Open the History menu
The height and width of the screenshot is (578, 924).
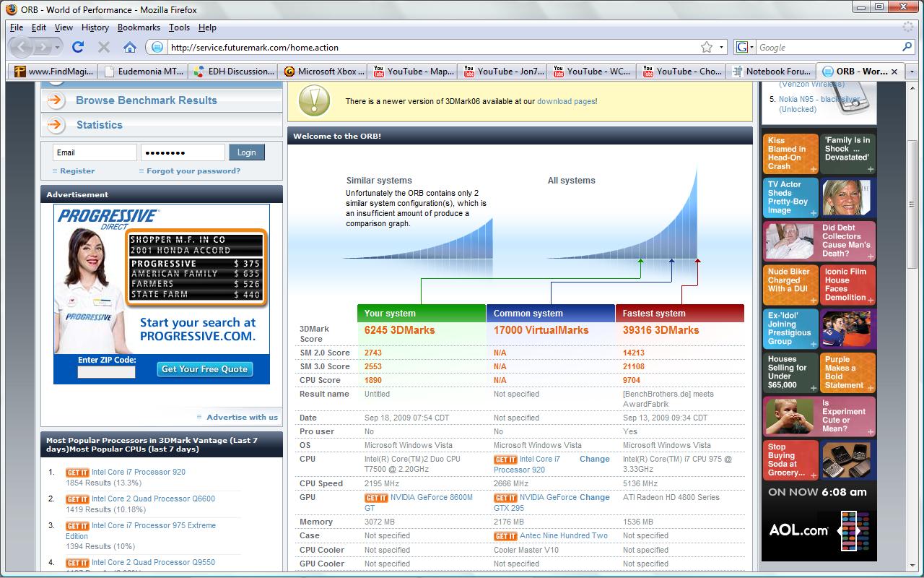click(95, 27)
